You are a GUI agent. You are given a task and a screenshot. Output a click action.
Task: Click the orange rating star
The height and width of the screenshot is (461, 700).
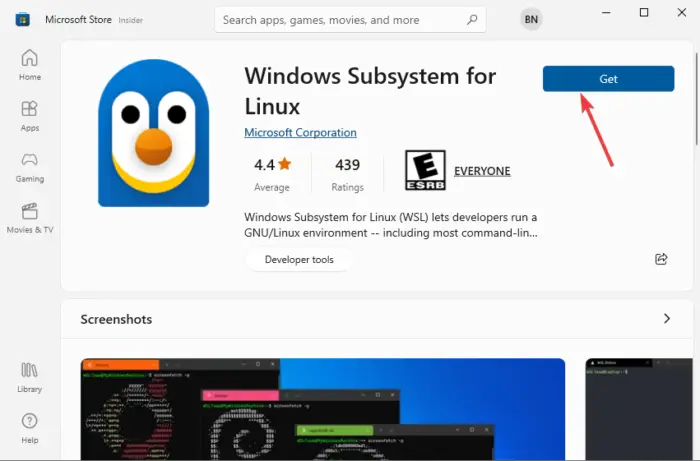(284, 164)
